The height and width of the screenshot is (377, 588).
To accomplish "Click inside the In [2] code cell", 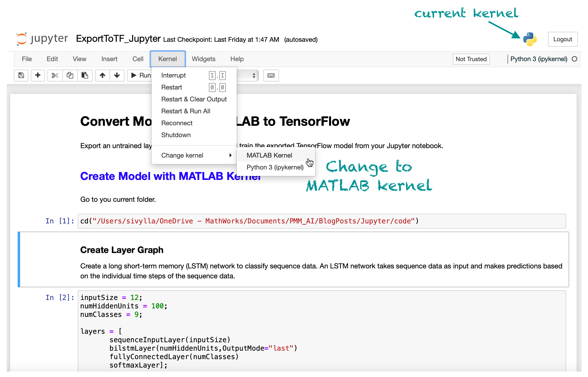I will pyautogui.click(x=322, y=331).
